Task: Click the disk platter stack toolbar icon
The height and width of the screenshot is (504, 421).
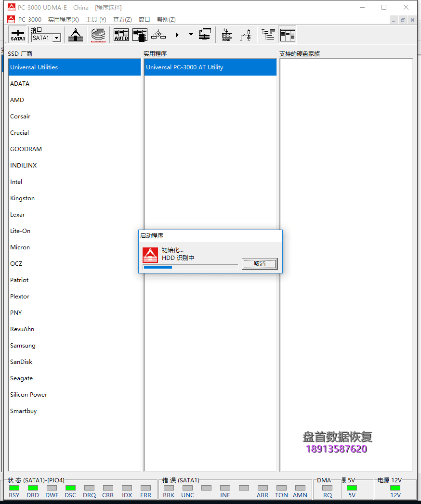Action: (98, 35)
